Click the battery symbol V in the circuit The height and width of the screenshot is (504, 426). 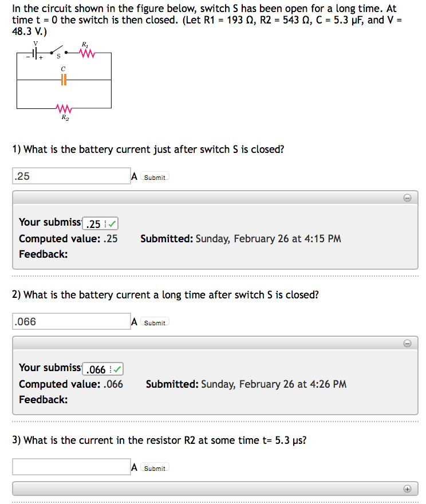[x=35, y=53]
